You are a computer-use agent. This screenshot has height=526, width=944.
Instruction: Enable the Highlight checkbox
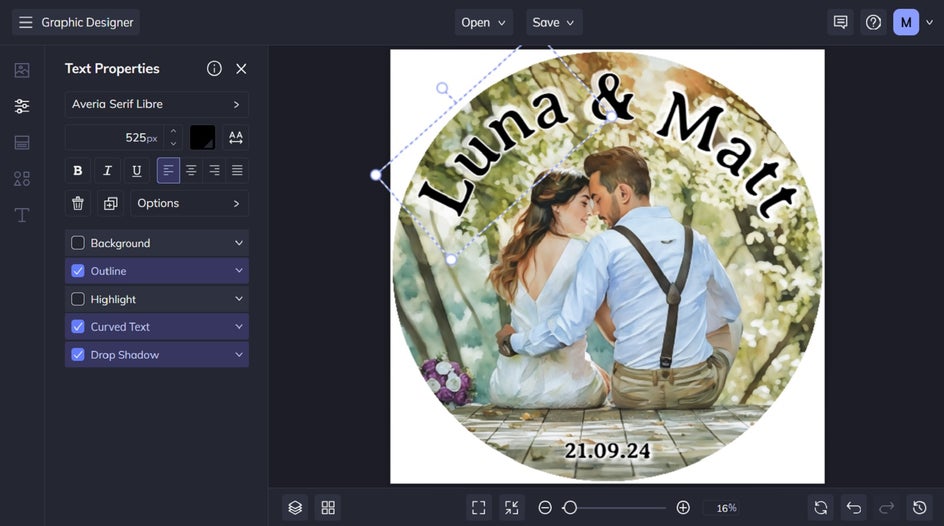pos(78,299)
